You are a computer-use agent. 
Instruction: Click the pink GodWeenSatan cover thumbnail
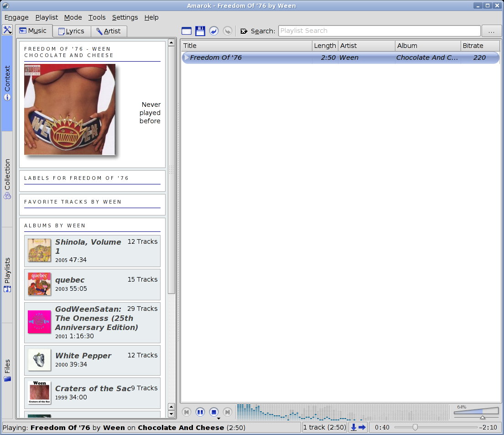pos(39,322)
